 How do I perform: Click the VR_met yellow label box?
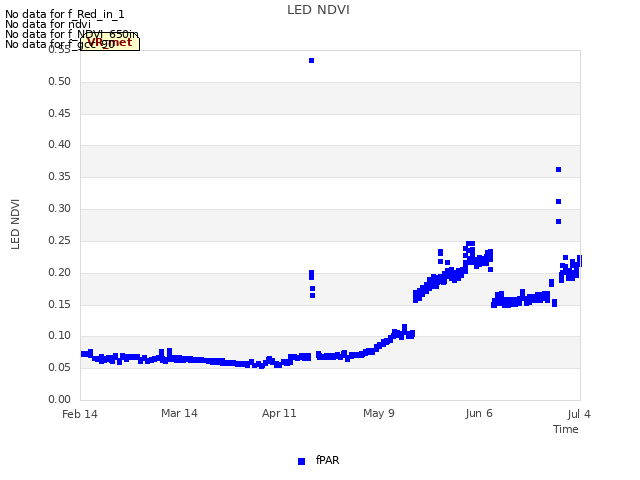[110, 43]
